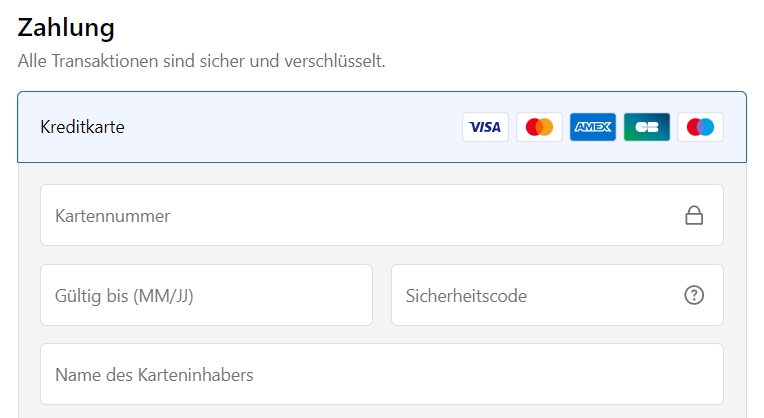Click the '(MM/JJ)' hint text
Screen dimensions: 764x418
pos(163,296)
